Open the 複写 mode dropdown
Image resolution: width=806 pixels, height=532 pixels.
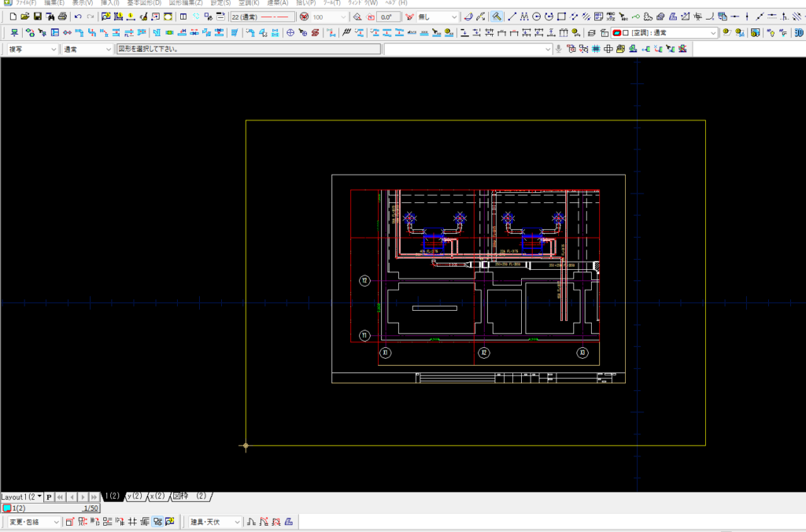tap(31, 49)
